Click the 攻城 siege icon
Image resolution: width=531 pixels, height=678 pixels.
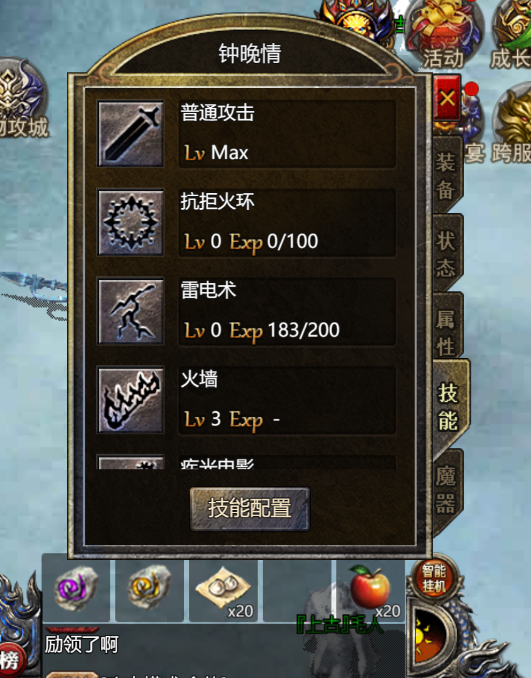click(x=22, y=99)
